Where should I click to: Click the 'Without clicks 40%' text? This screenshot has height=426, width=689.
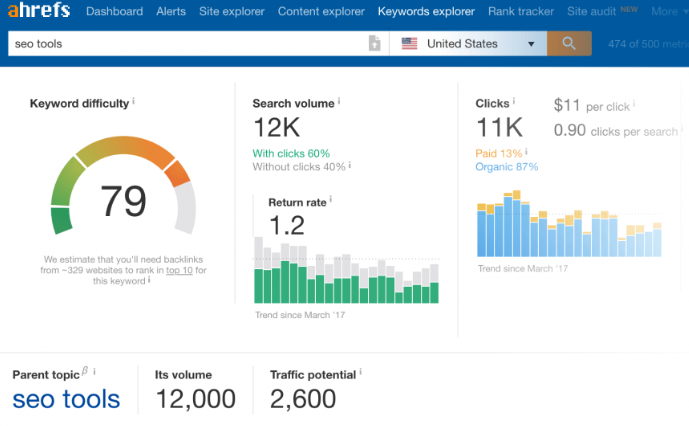click(x=299, y=167)
